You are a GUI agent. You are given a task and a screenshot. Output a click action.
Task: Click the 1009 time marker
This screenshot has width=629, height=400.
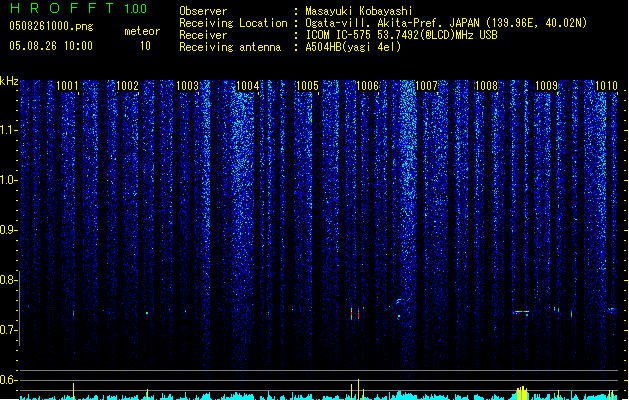546,86
